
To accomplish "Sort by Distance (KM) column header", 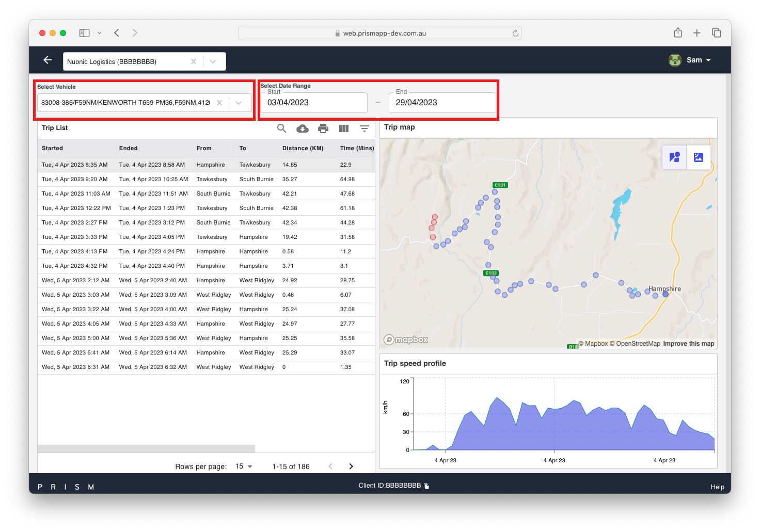I will point(303,148).
